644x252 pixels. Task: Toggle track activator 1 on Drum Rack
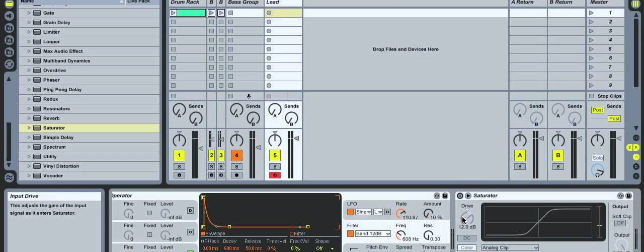coord(179,155)
